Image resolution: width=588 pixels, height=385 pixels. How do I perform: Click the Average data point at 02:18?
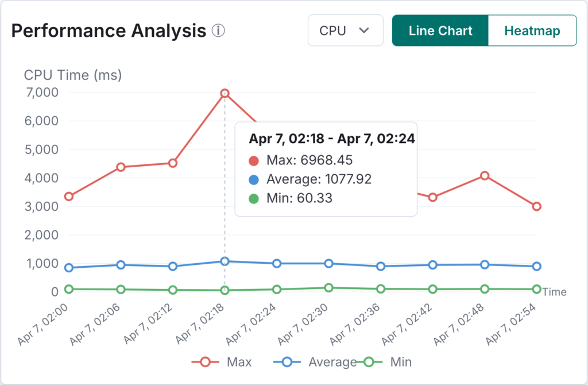pos(225,261)
